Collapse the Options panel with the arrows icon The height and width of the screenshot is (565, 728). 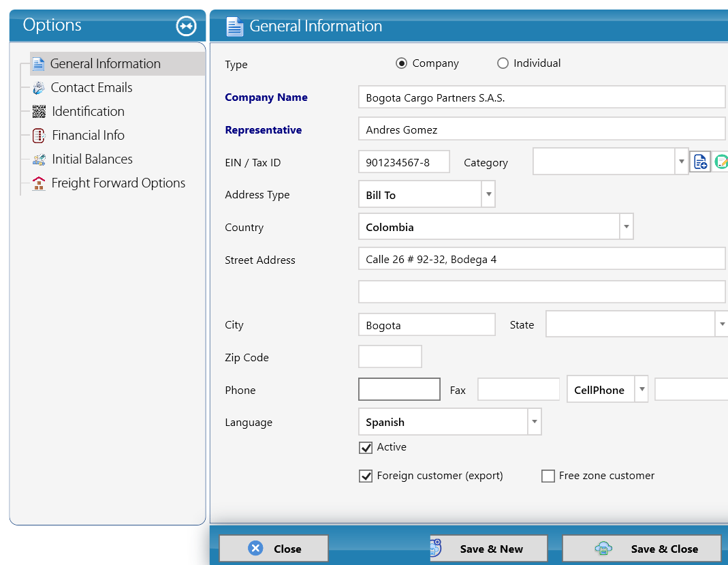coord(186,26)
